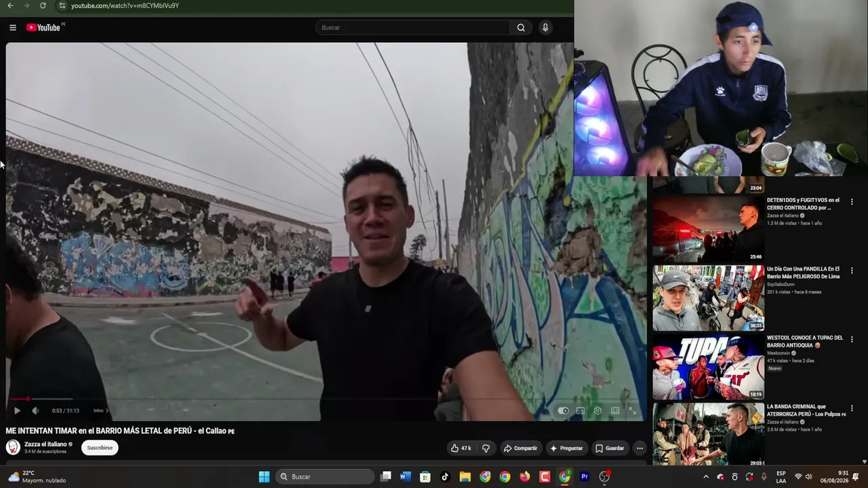Open the weather widget showing 22°C

(x=37, y=476)
